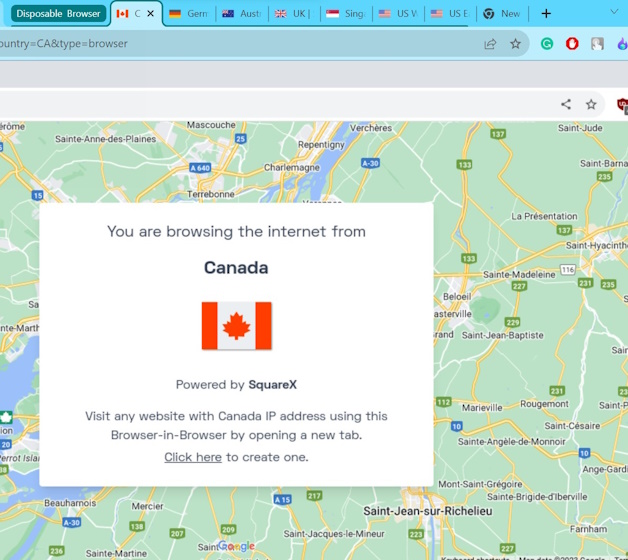Open the uBlock shield extension icon

622,105
